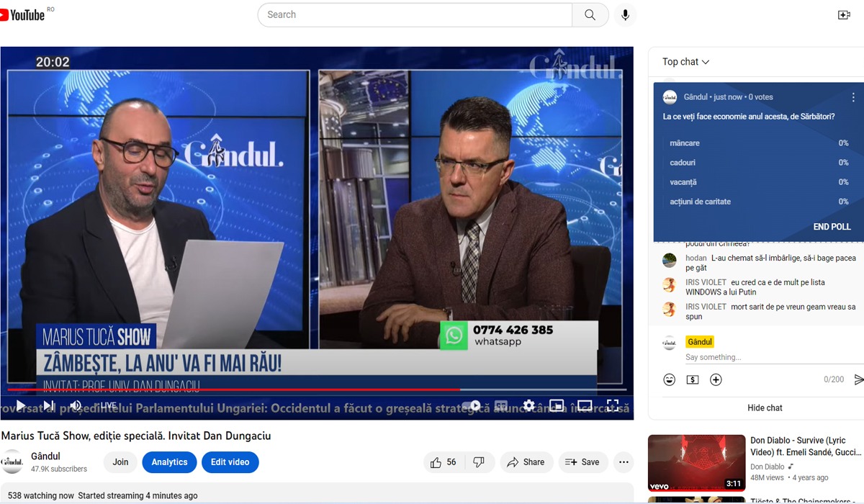This screenshot has height=504, width=864.
Task: Open the poll's three-dot options menu
Action: 855,97
